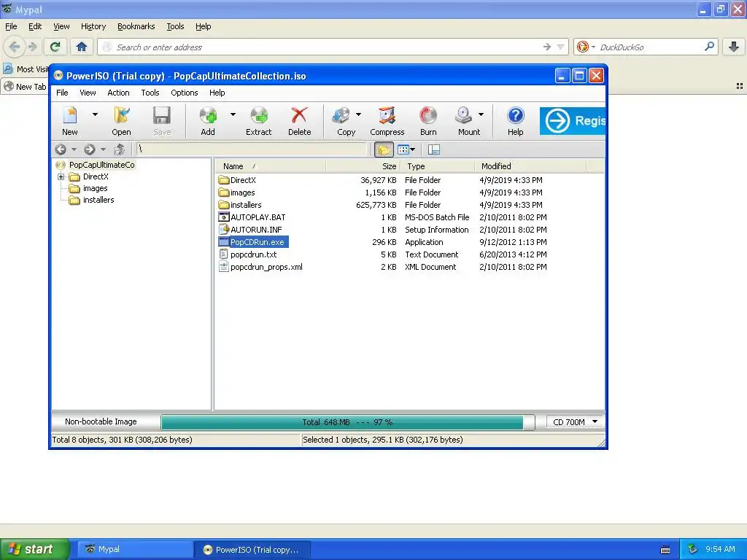The height and width of the screenshot is (560, 747).
Task: Open the PowerISO Options menu
Action: point(185,93)
